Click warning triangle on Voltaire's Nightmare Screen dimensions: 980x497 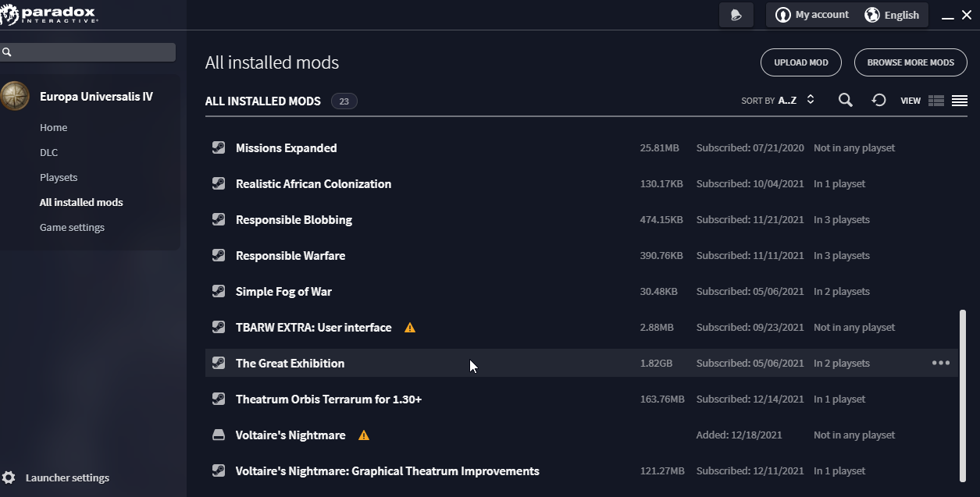(x=364, y=435)
